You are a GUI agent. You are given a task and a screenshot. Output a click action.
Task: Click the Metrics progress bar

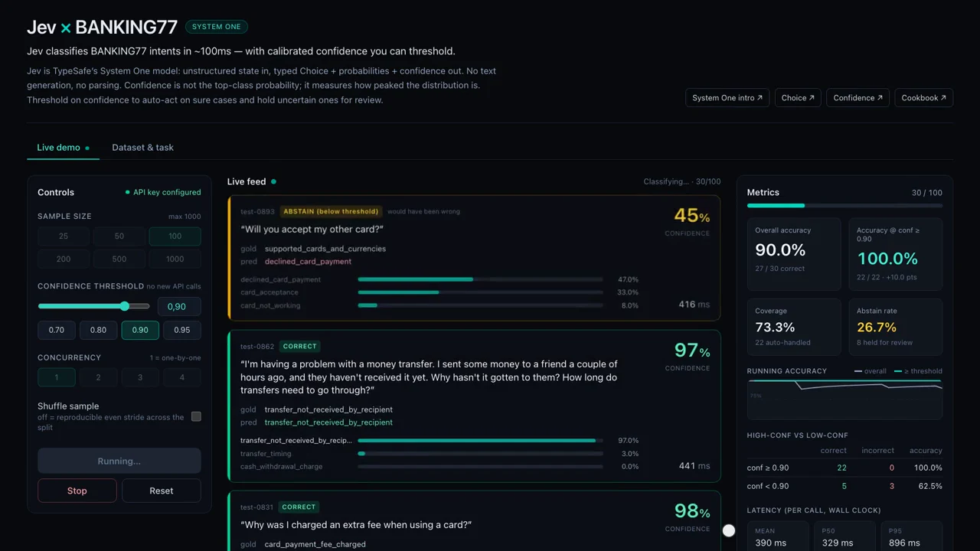pyautogui.click(x=844, y=206)
